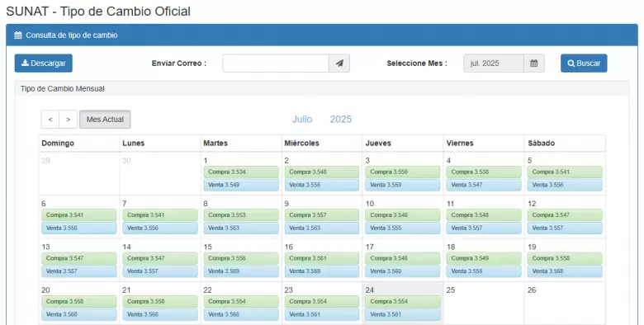Click the jul. 2025 month field
This screenshot has width=644, height=325.
[494, 64]
